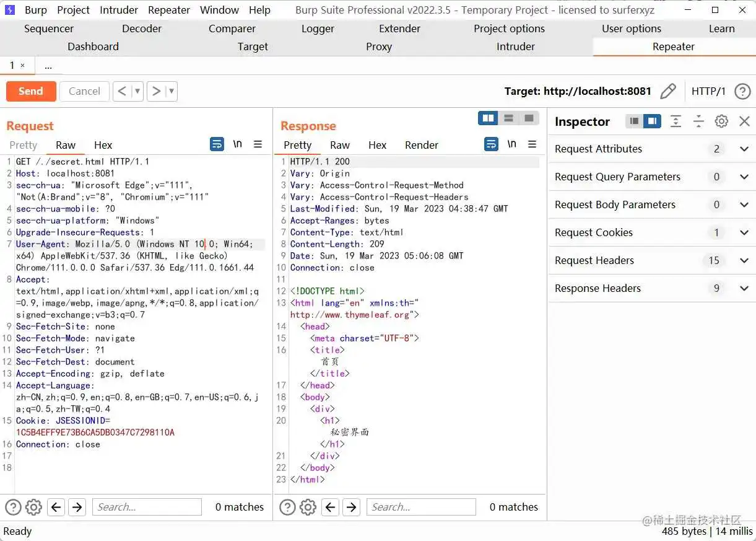Expand the Request Headers section
Viewport: 756px width, 541px height.
coord(744,260)
